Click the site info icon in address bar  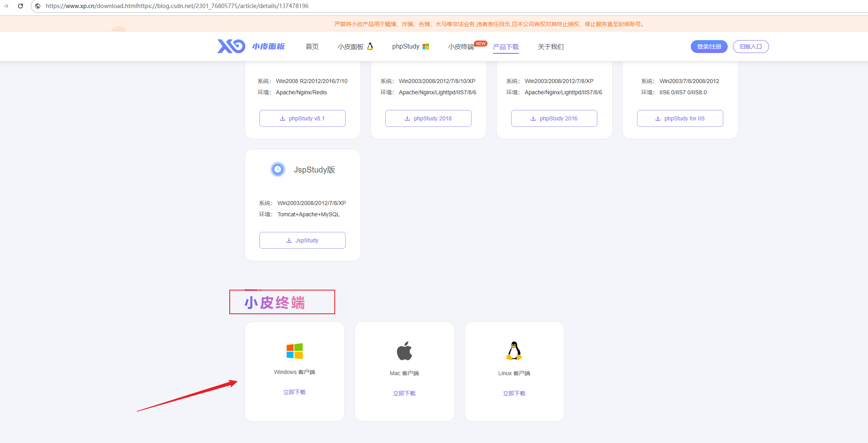point(38,6)
